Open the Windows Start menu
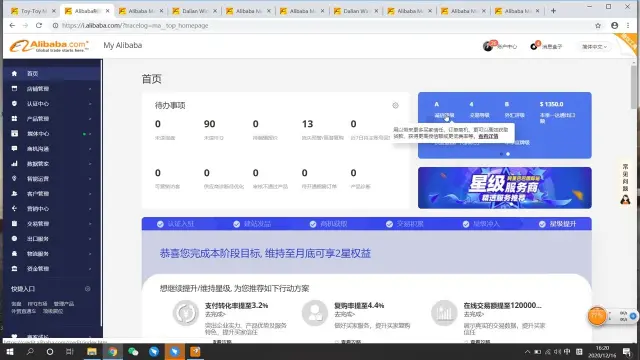The width and height of the screenshot is (640, 360). [x=10, y=351]
